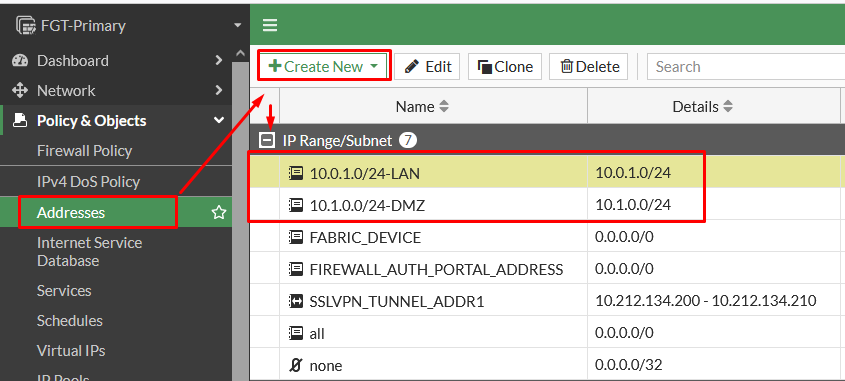Click the Dashboard gauge icon
Viewport: 845px width, 381px height.
coord(20,60)
